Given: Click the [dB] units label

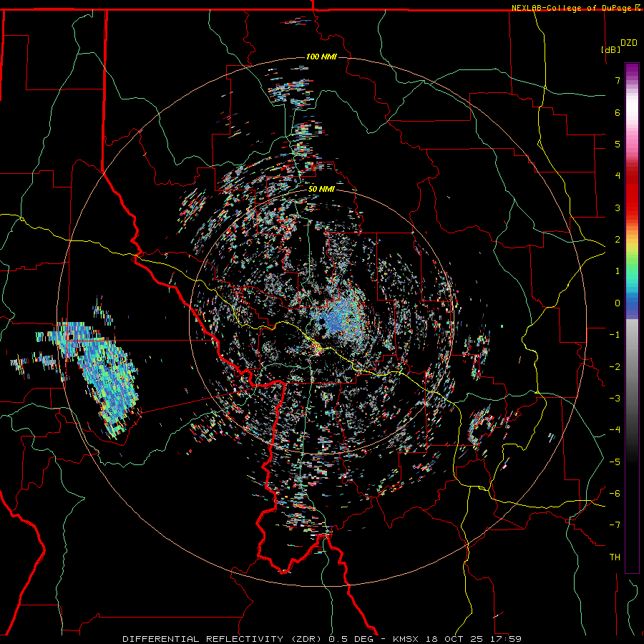Looking at the screenshot, I should tap(611, 49).
